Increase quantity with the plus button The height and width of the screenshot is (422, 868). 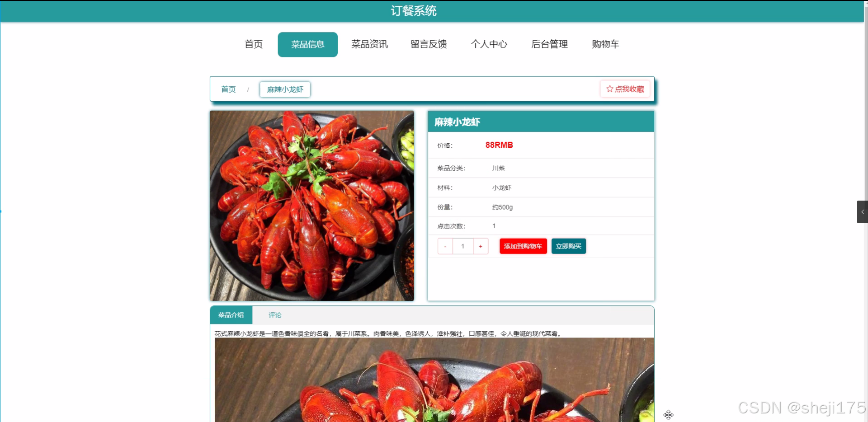481,246
